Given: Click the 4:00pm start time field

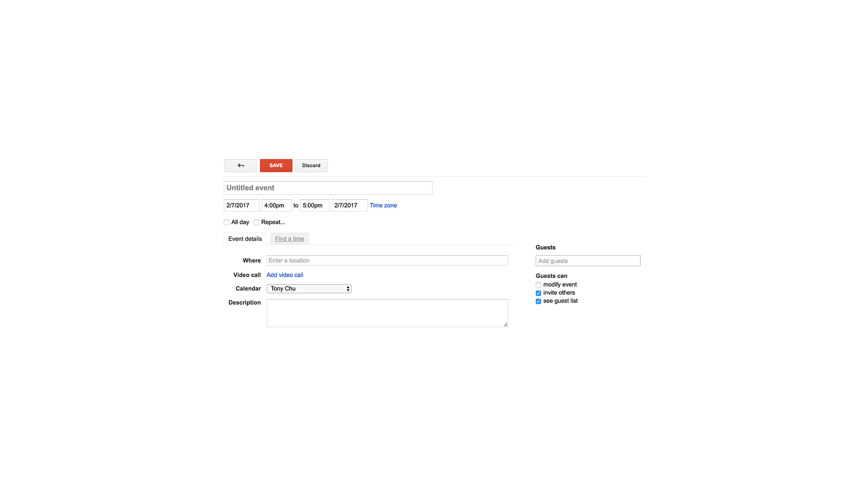Looking at the screenshot, I should [276, 205].
